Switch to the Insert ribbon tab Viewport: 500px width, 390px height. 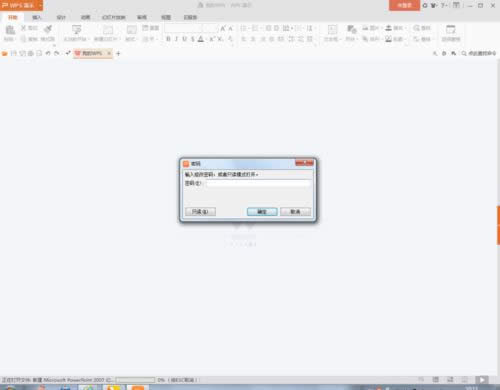pos(37,17)
